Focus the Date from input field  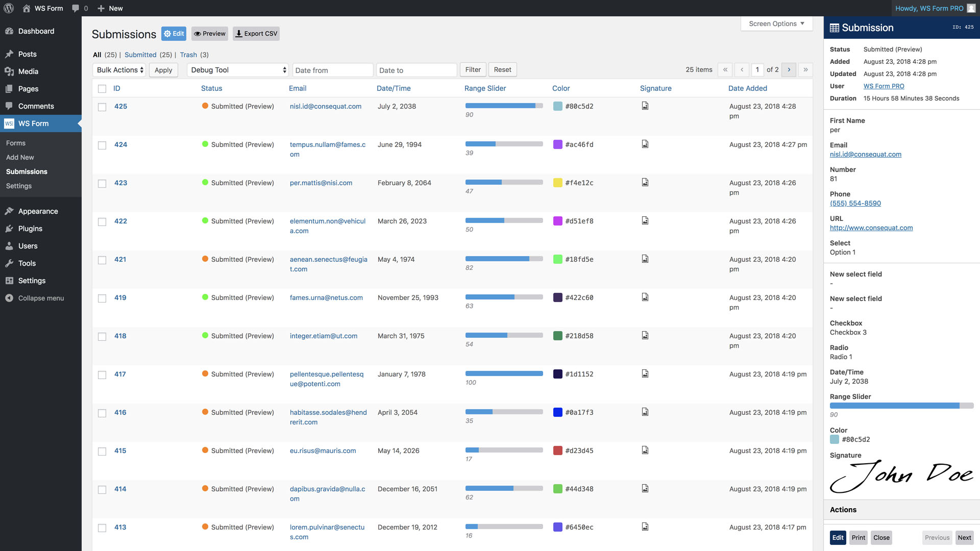[x=333, y=70]
